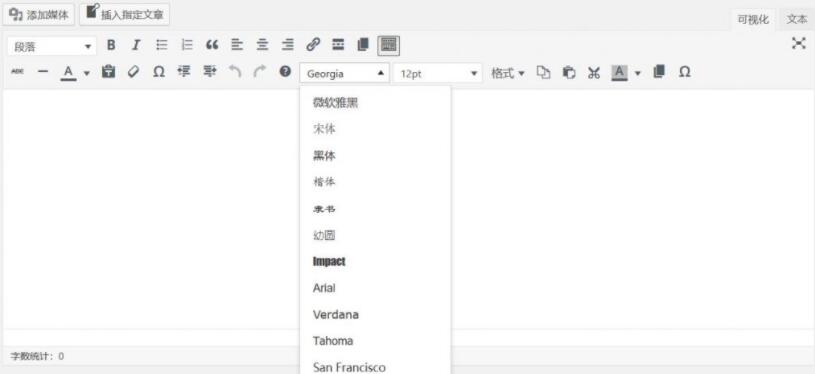This screenshot has width=815, height=374.
Task: Redo the last action
Action: coord(260,72)
